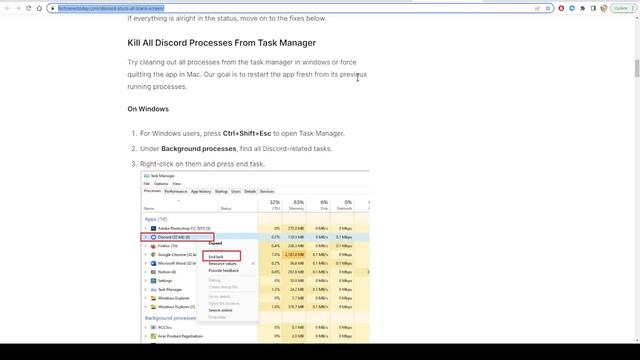Viewport: 640px width, 360px height.
Task: Open the Task Manager screenshot image
Action: click(x=255, y=257)
